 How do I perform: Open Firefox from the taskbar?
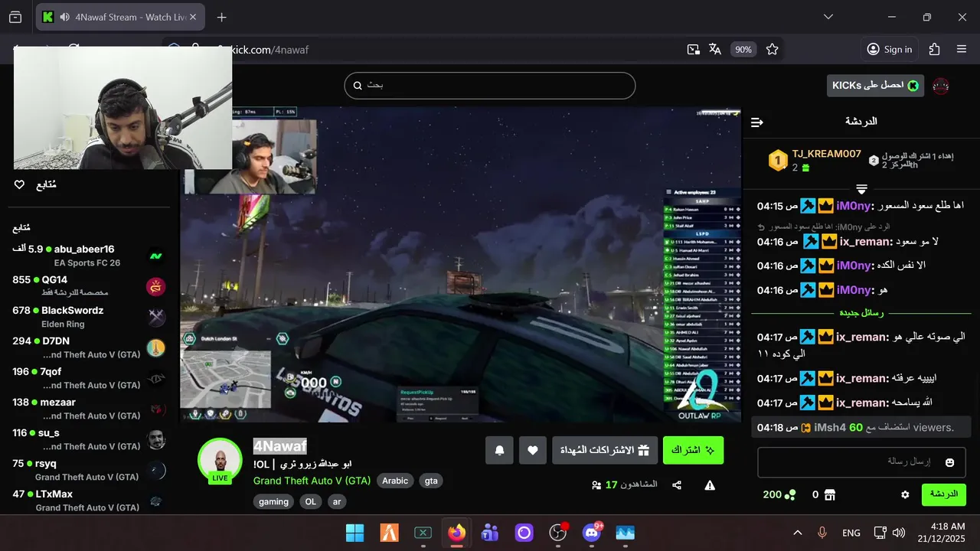(x=457, y=533)
